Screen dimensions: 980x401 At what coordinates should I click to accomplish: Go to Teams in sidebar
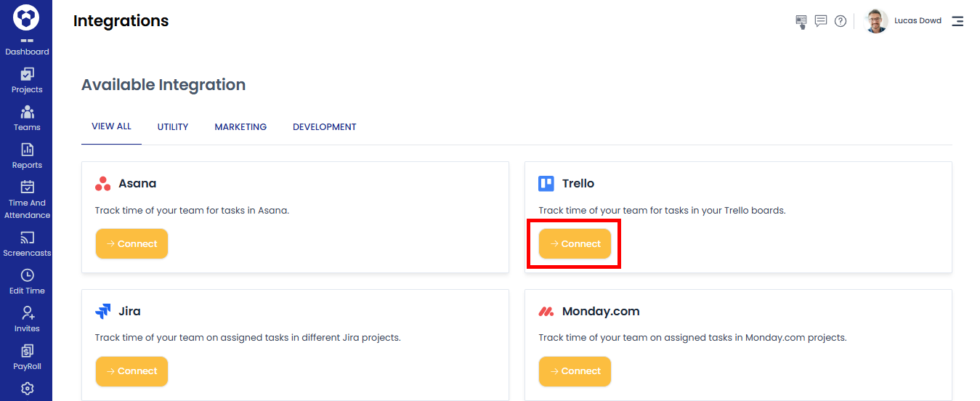point(27,118)
